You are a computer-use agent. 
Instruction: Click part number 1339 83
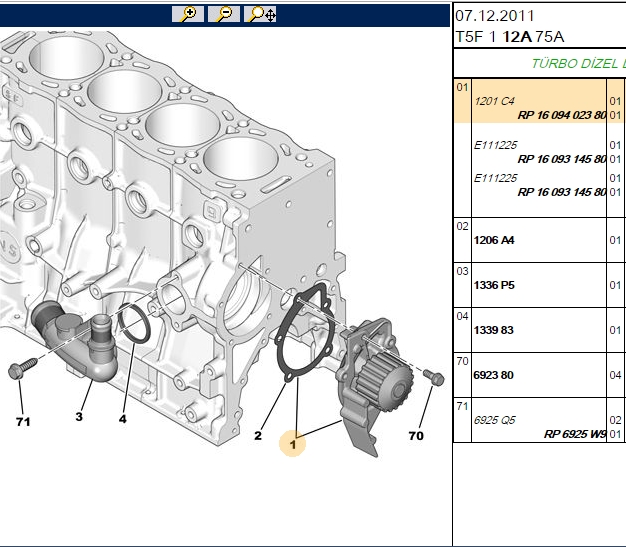(x=493, y=330)
